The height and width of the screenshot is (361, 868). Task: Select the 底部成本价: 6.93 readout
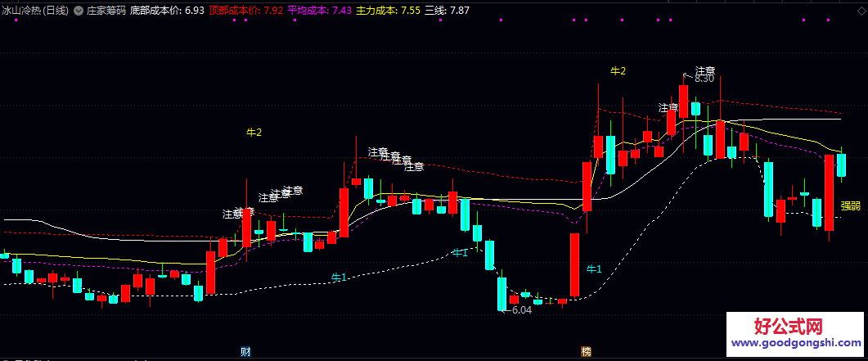click(x=167, y=10)
